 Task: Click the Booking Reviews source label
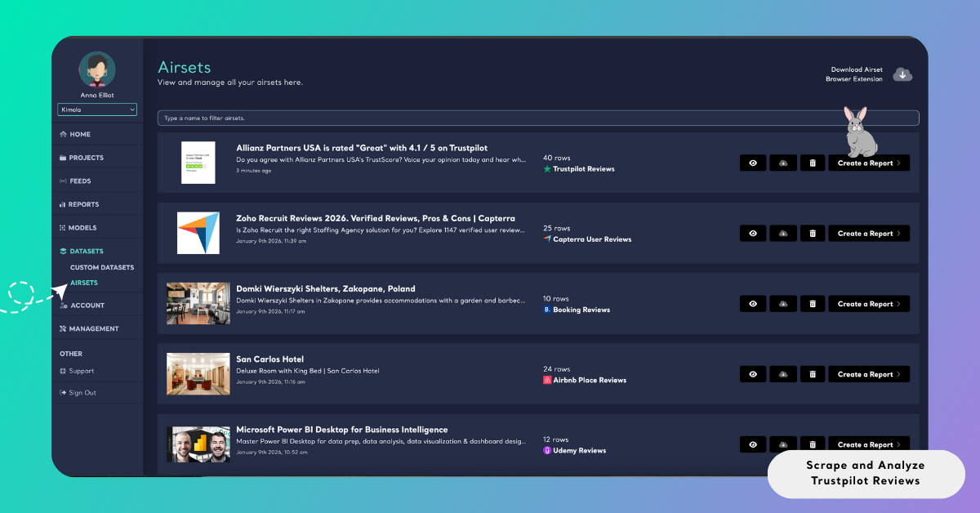(577, 310)
